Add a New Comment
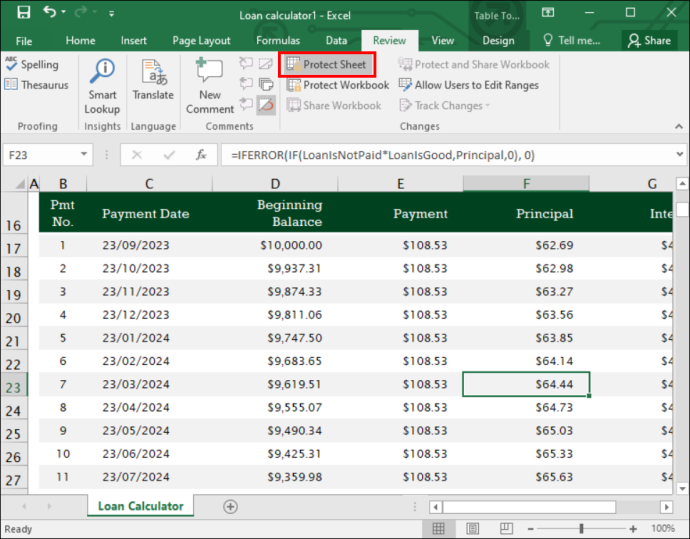690x539 pixels. [x=210, y=86]
